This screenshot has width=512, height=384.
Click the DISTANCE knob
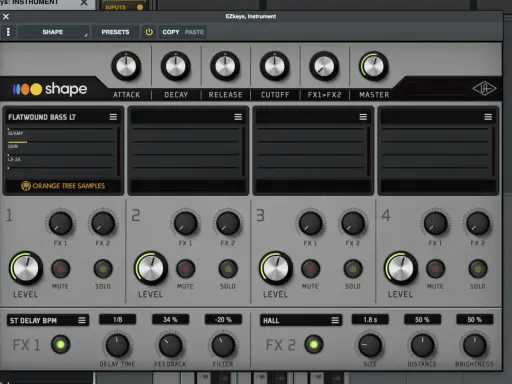coord(422,345)
